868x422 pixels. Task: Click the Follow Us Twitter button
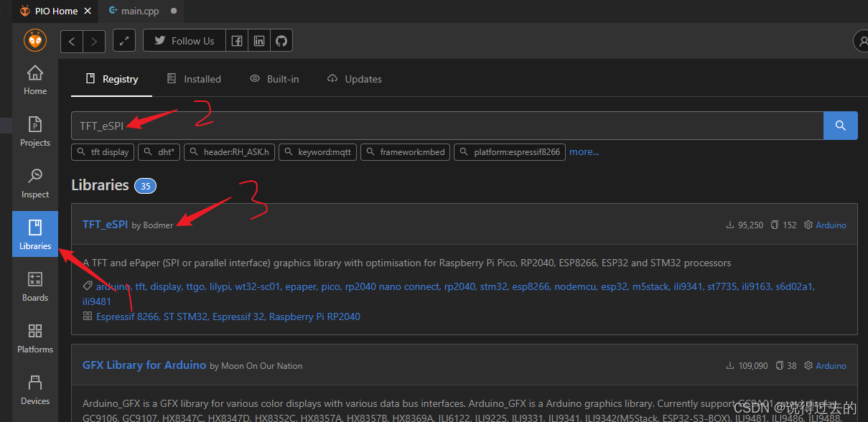click(x=185, y=41)
